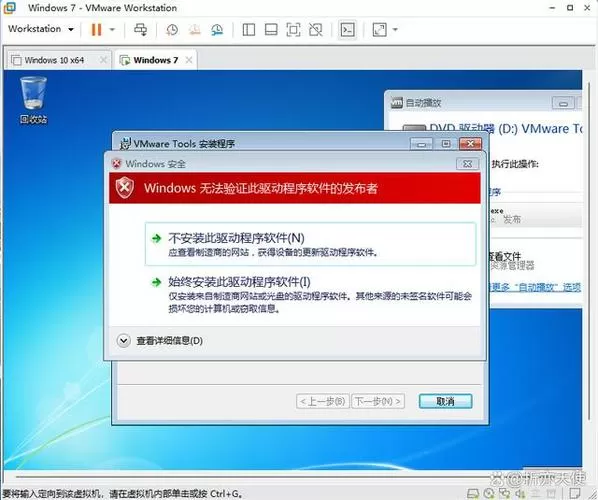Click the unverified publisher warning banner text
Viewport: 598px width, 500px height.
pyautogui.click(x=260, y=188)
